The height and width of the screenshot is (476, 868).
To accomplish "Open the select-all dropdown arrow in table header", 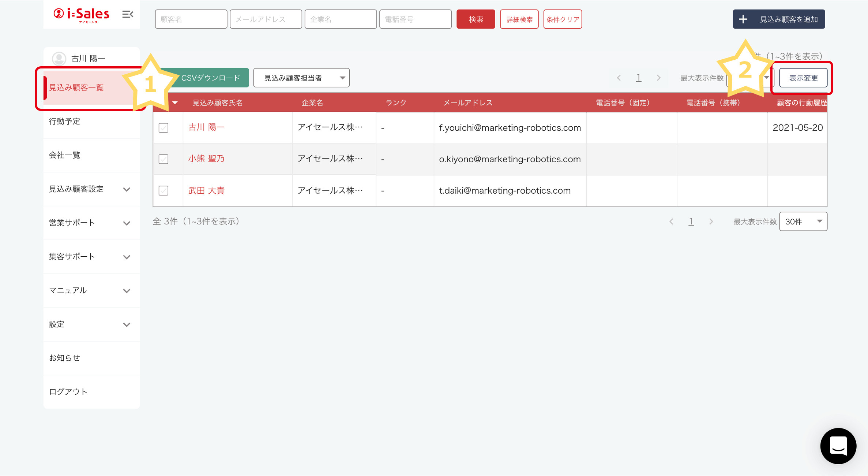I will pyautogui.click(x=175, y=103).
